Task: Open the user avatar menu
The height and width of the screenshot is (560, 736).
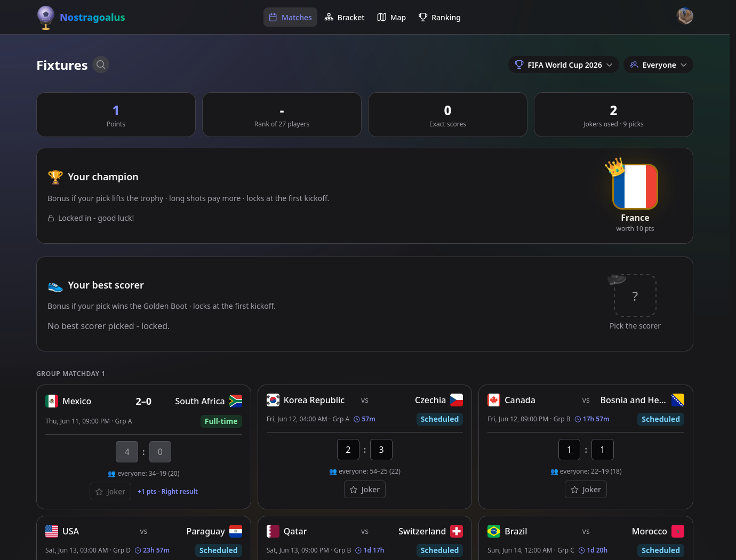Action: [685, 16]
